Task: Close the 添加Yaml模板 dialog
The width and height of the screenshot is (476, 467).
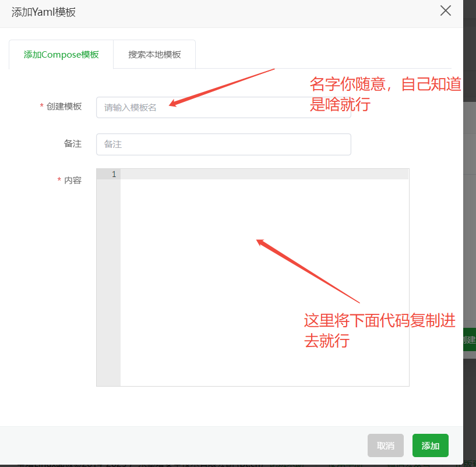Action: [445, 10]
